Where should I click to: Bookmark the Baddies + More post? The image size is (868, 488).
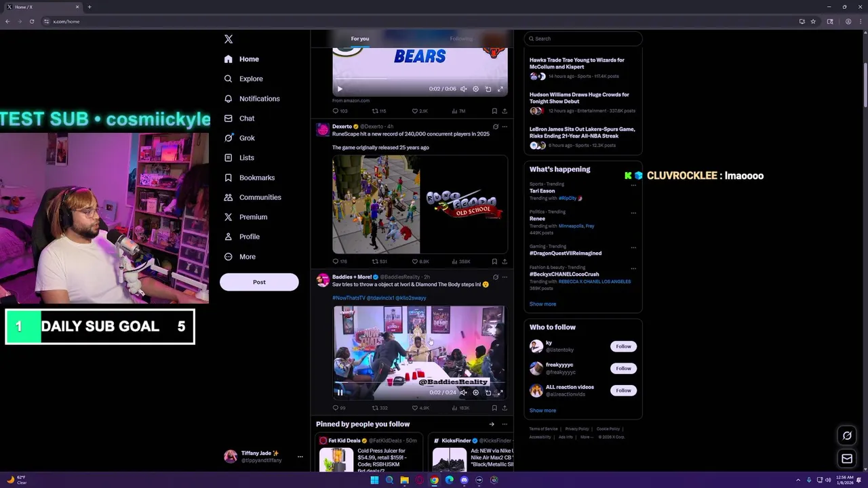point(494,408)
